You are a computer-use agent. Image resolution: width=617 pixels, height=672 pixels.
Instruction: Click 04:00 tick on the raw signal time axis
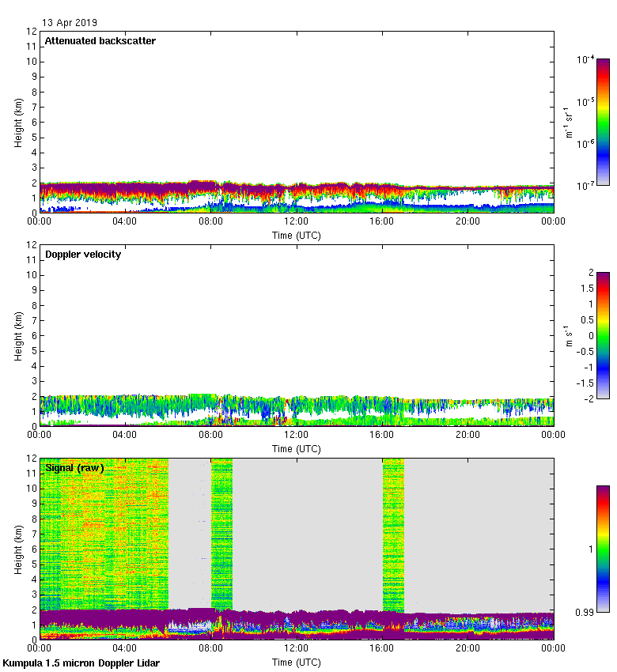[x=125, y=649]
